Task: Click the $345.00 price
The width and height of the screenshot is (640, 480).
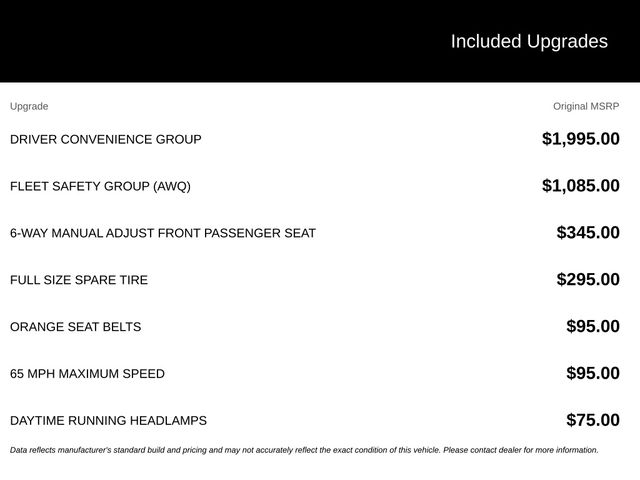Action: coord(588,233)
